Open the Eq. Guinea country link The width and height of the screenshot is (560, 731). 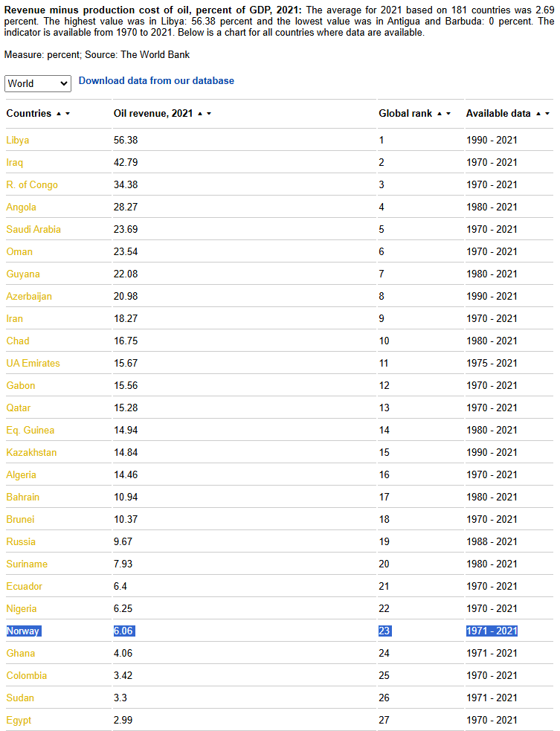[30, 431]
